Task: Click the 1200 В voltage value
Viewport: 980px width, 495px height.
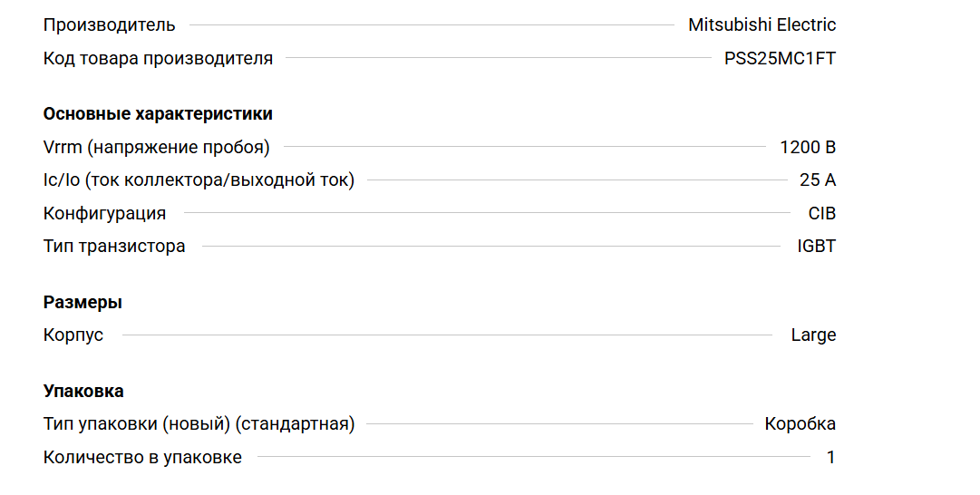Action: click(x=807, y=147)
